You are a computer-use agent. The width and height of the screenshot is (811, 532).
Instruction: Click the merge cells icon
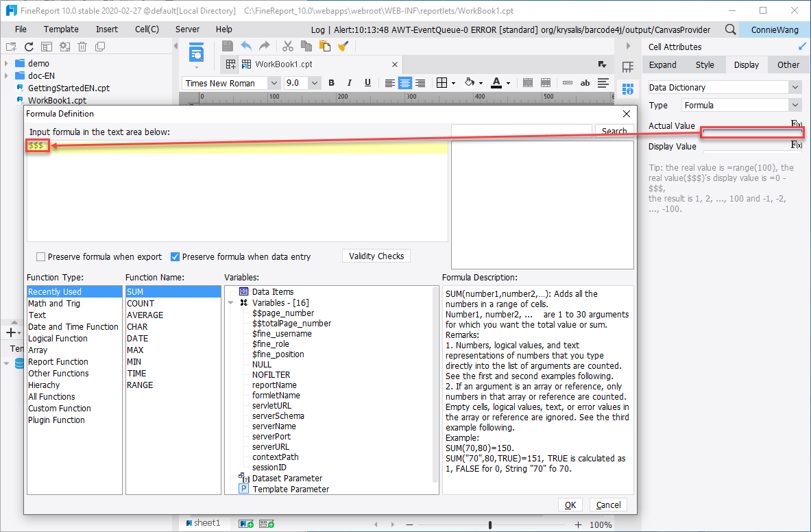pos(526,83)
